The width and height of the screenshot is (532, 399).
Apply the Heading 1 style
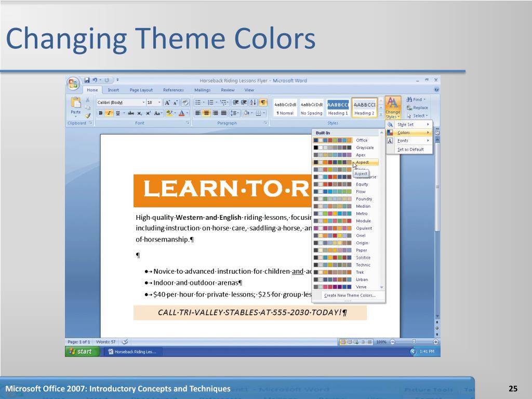pos(338,108)
